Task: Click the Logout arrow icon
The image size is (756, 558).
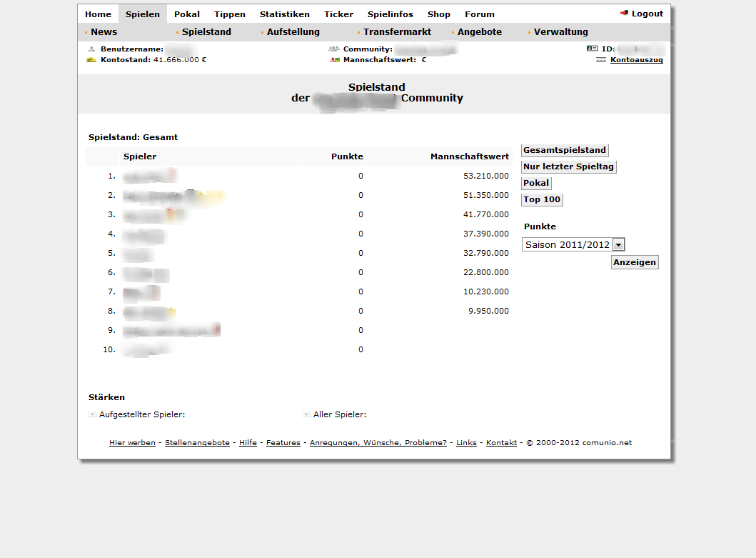Action: 624,14
